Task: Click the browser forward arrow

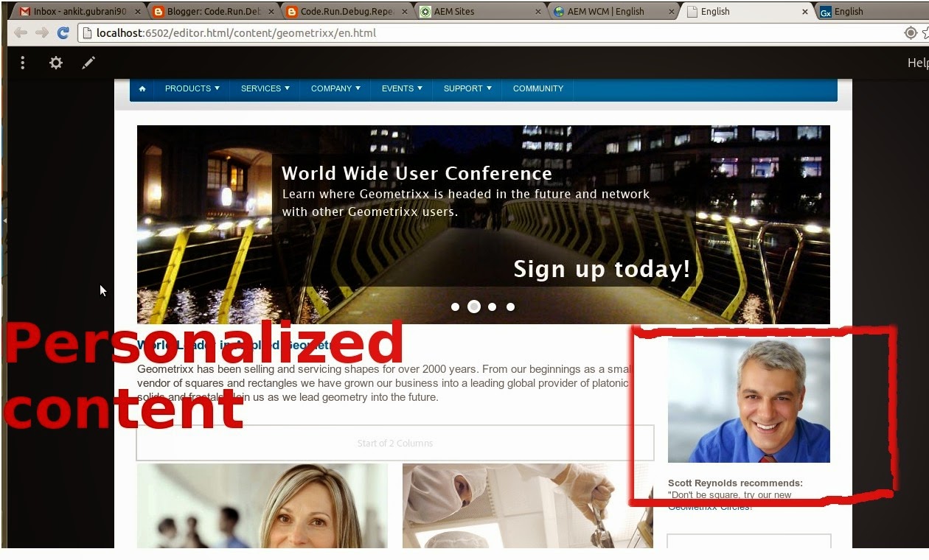Action: pyautogui.click(x=42, y=32)
